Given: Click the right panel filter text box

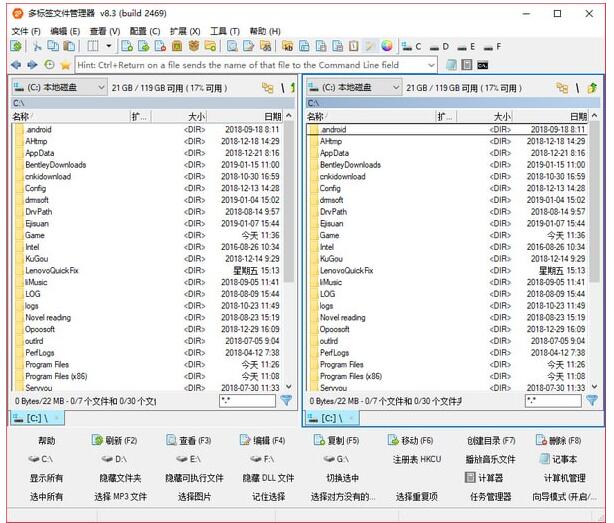Looking at the screenshot, I should click(553, 400).
